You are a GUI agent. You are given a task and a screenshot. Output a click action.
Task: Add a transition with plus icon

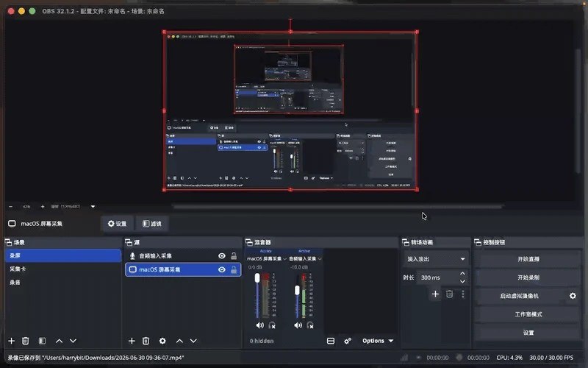pos(435,294)
